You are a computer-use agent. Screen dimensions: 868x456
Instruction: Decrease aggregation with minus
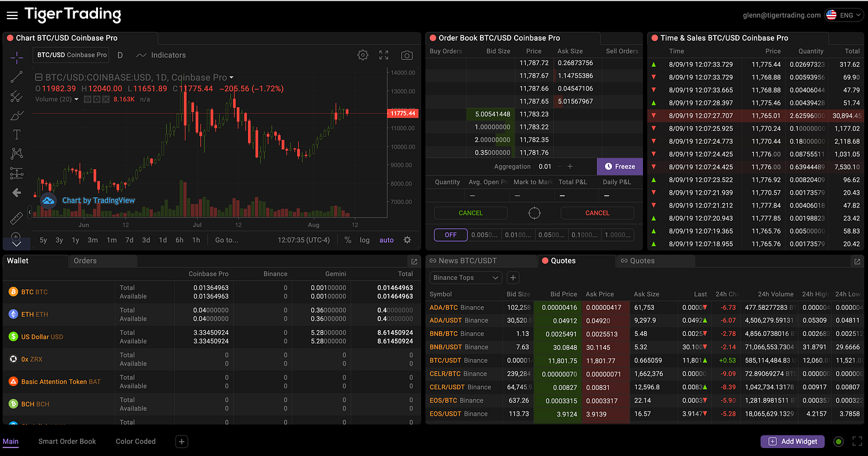tap(560, 167)
